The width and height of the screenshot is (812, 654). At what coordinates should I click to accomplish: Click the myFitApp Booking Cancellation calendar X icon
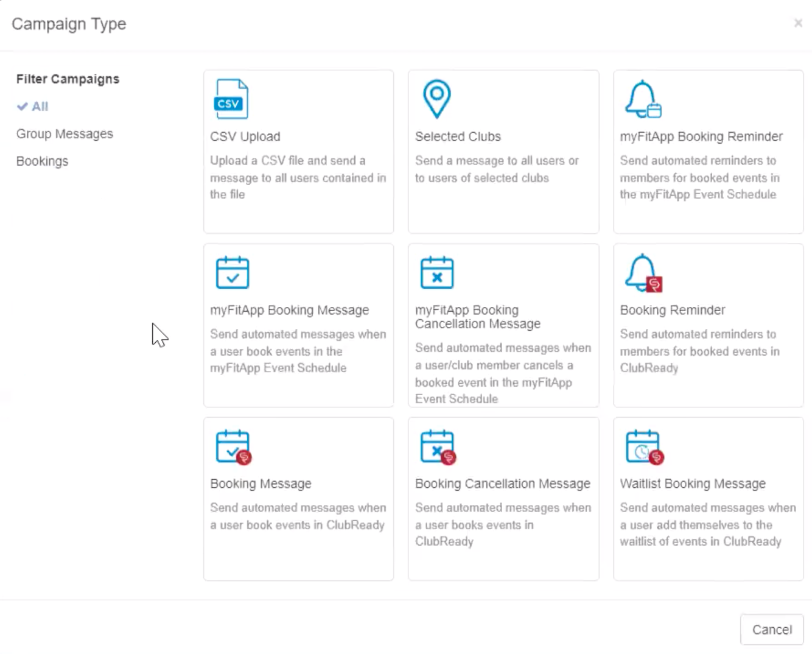(436, 273)
